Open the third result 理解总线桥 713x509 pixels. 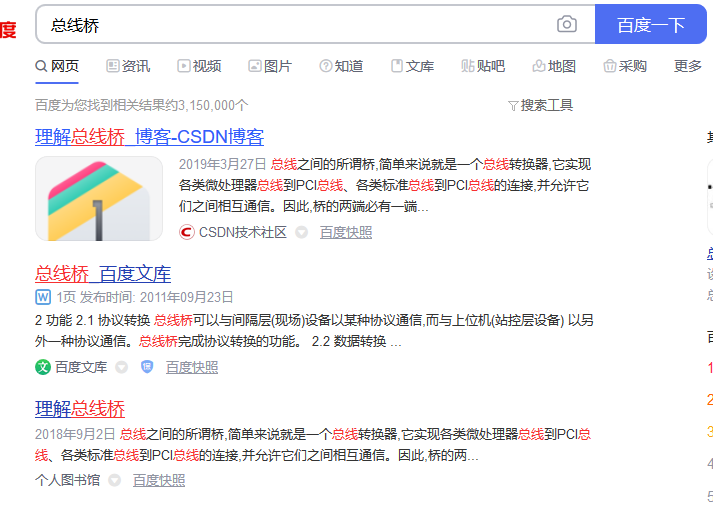[x=80, y=409]
